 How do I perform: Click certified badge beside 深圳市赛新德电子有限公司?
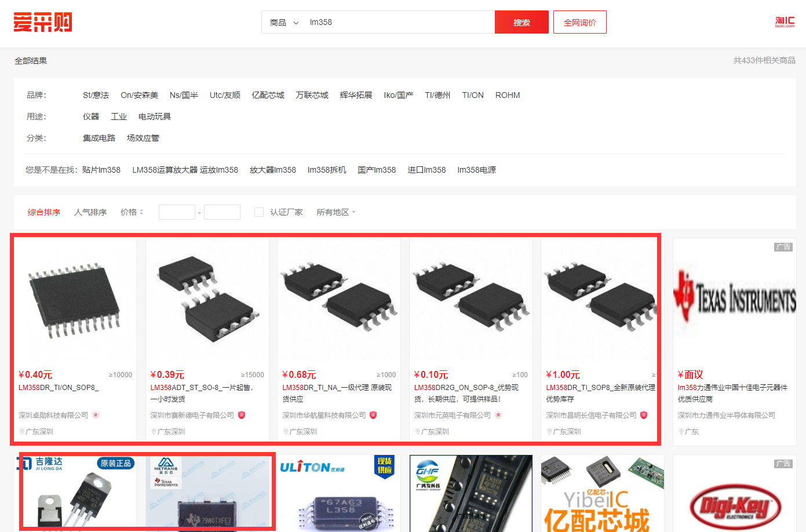click(x=242, y=415)
